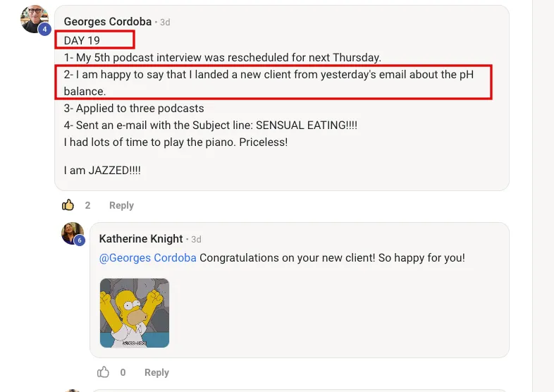Screen dimensions: 554x392
Task: Click the level 4 badge on Georges' avatar
Action: 44,30
